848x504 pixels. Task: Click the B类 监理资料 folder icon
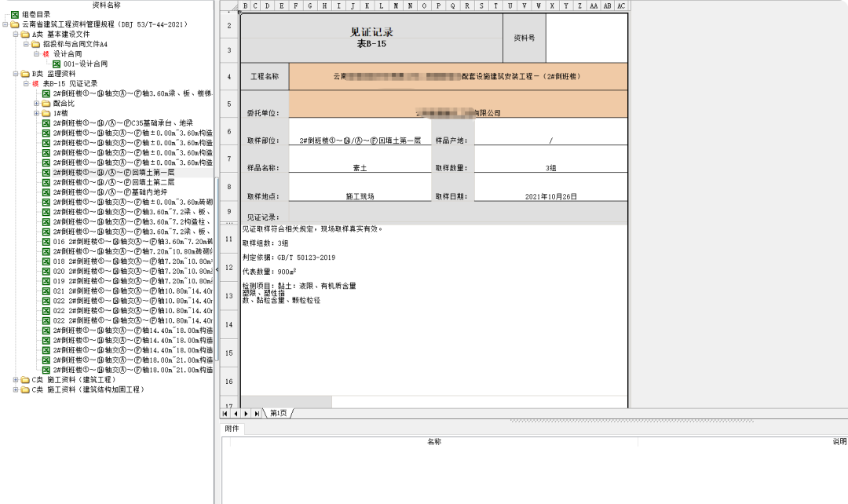25,74
